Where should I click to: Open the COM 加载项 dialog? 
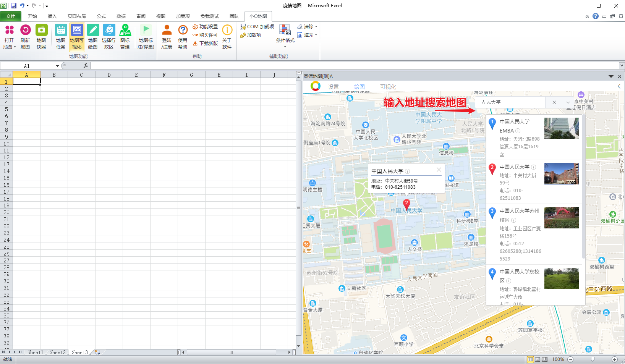[x=257, y=27]
